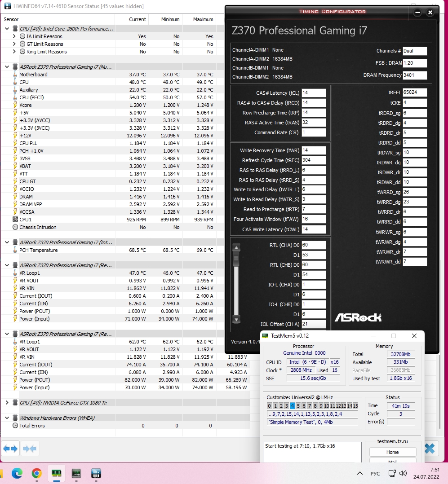Click the РУС language indicator
Image resolution: width=448 pixels, height=484 pixels.
375,474
